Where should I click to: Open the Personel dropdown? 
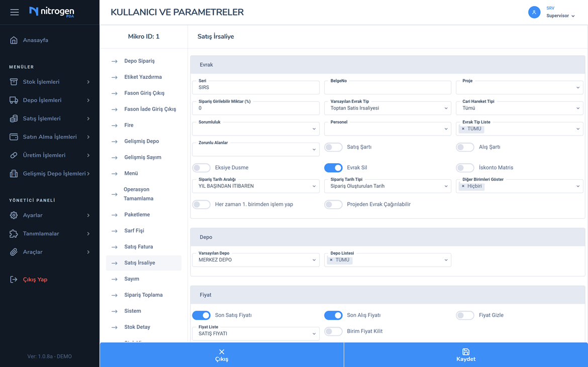[388, 129]
